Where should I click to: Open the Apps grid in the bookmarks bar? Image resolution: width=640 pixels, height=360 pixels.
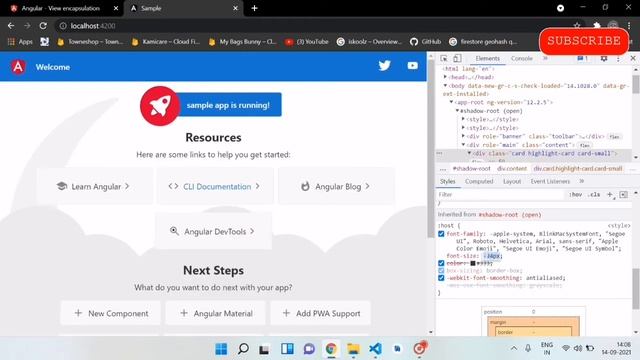tap(20, 42)
